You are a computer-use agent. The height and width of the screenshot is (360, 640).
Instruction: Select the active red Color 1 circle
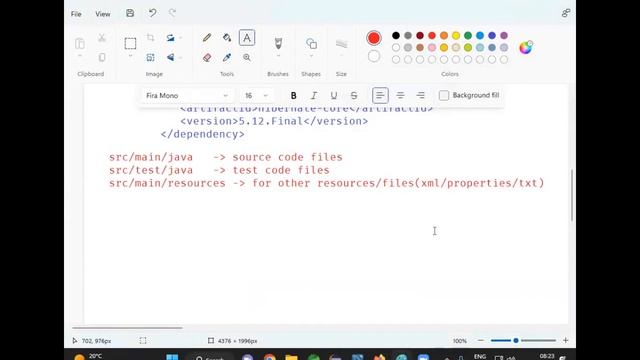[x=373, y=38]
